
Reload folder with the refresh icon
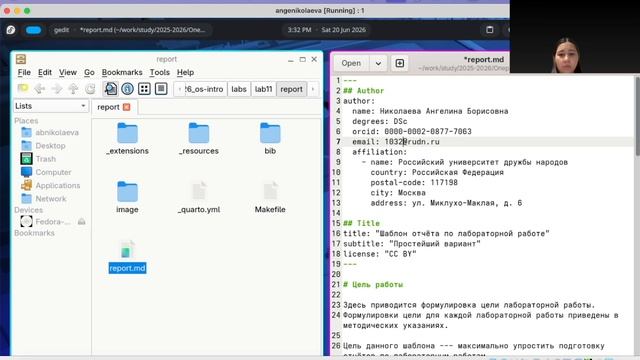click(x=90, y=89)
